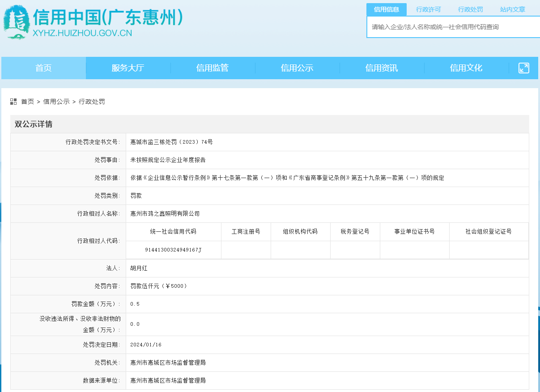Open the 信用资讯 navigation menu

tap(382, 68)
